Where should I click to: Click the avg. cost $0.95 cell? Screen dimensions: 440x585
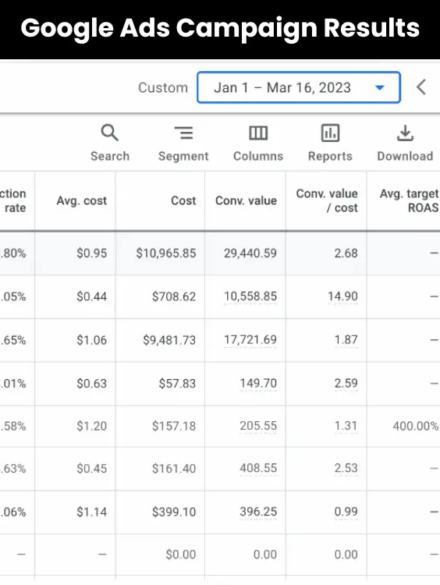pyautogui.click(x=92, y=253)
